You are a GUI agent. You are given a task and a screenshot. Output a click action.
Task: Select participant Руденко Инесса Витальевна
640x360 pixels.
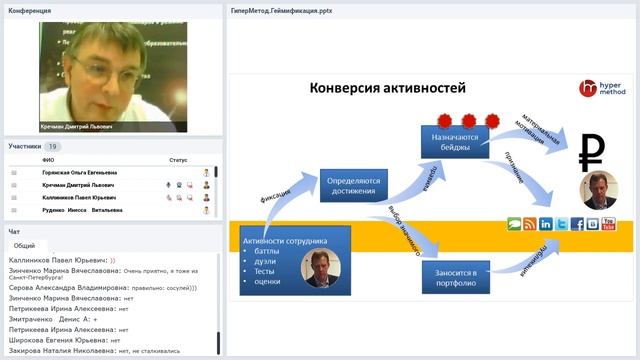pyautogui.click(x=82, y=211)
